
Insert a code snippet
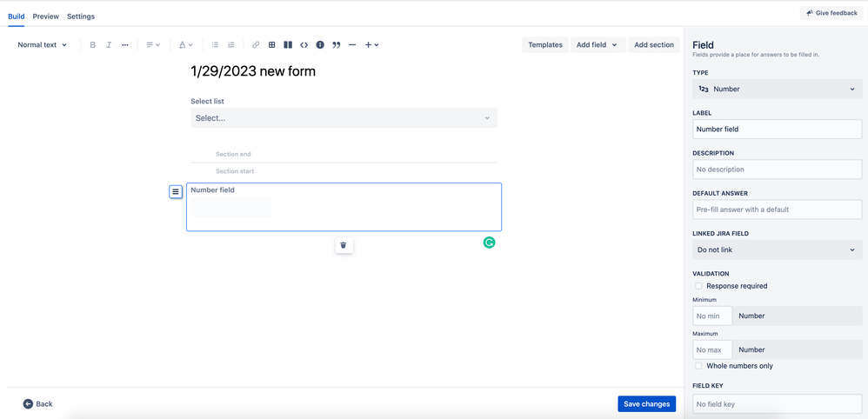point(304,45)
